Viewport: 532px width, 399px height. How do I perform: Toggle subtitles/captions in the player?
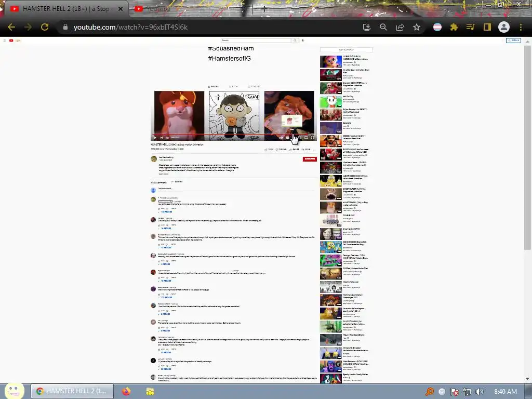(288, 137)
